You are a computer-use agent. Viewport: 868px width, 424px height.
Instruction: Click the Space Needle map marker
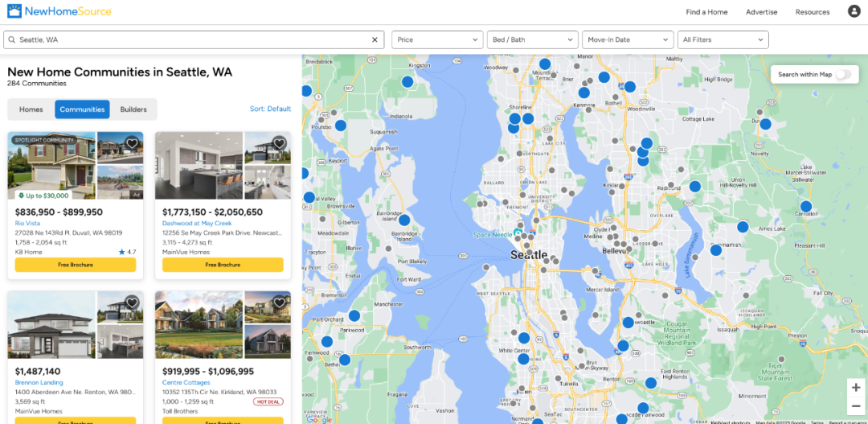[518, 234]
